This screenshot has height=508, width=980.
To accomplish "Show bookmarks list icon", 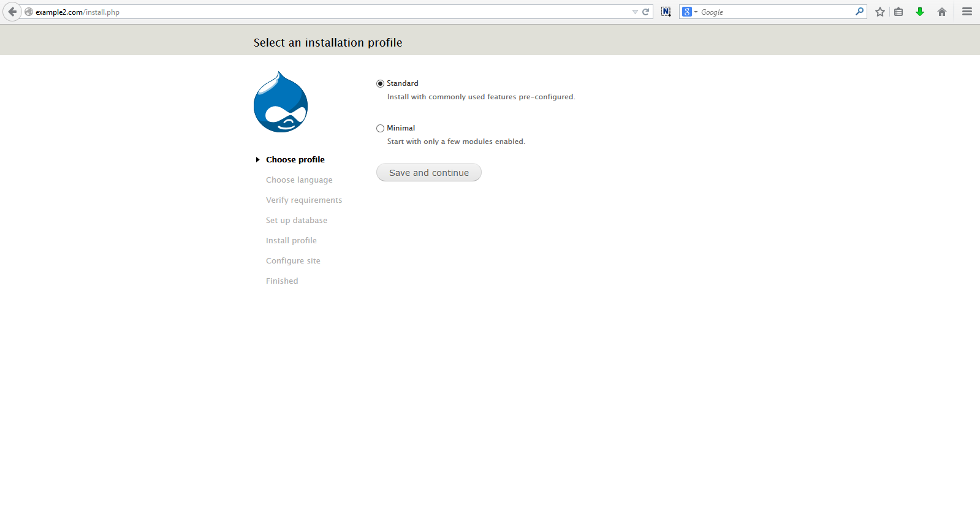I will pos(898,12).
